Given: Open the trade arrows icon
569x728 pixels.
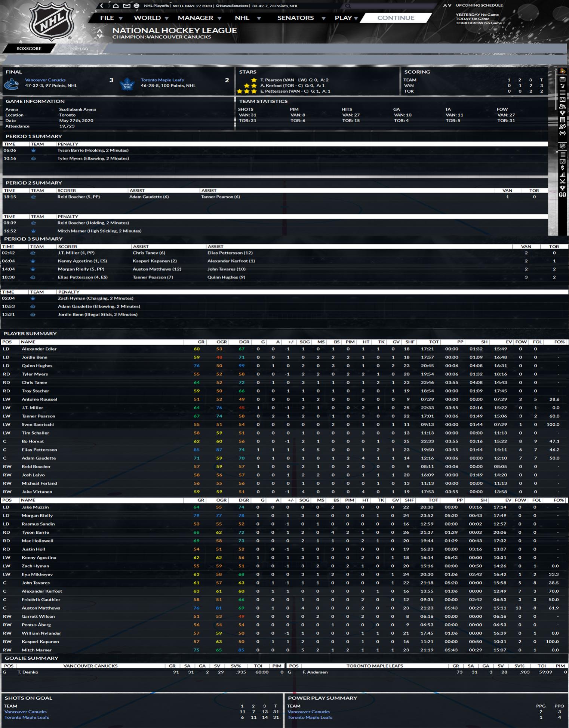Looking at the screenshot, I should [x=562, y=133].
